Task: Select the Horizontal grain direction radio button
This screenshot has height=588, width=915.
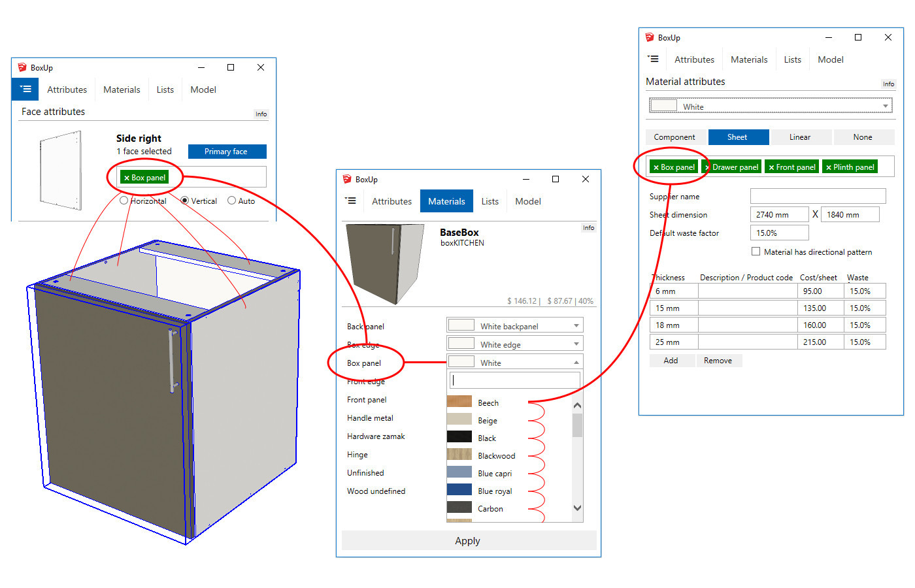Action: coord(124,201)
